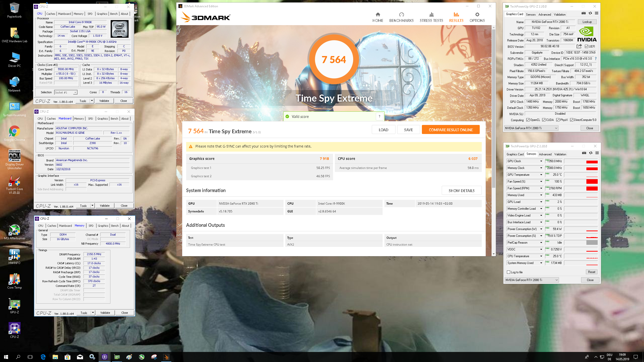
Task: Click the taskbar clock showing 19:09
Action: point(622,357)
